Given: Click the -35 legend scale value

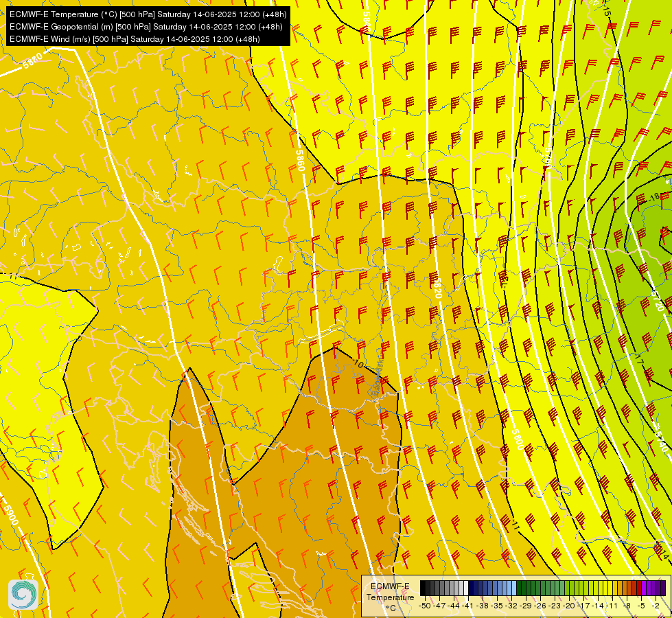Looking at the screenshot, I should pos(497,606).
